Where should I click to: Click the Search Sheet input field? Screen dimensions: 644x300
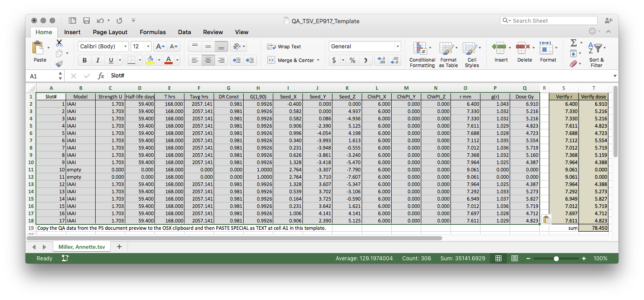point(548,21)
